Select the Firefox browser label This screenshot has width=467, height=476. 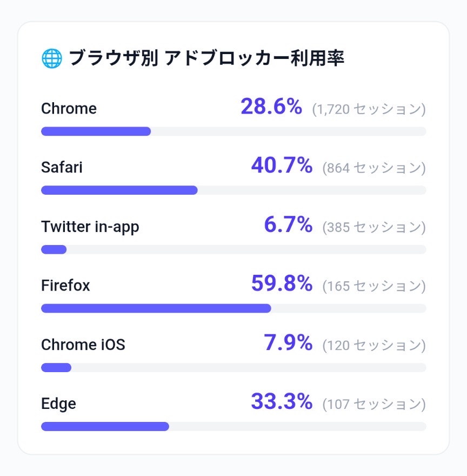click(65, 285)
